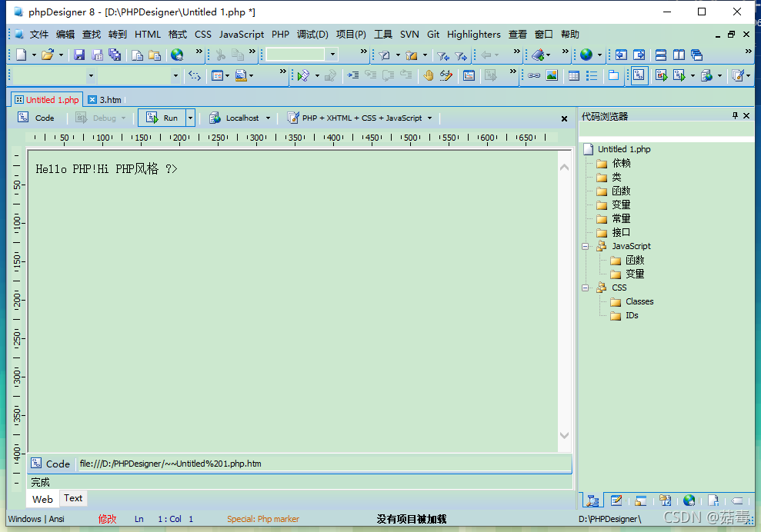Expand overflow chevron at end of top toolbar
761x532 pixels.
(748, 52)
